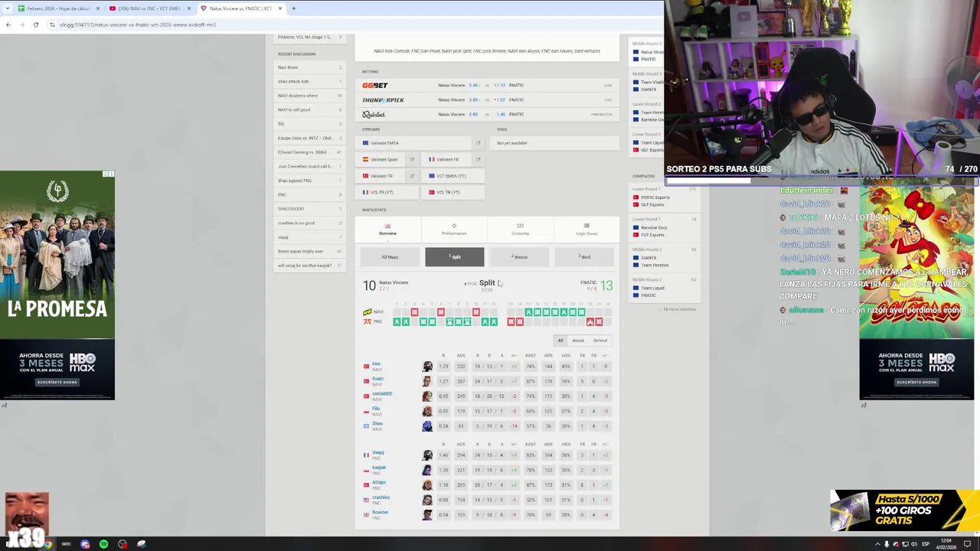Open player Alfajer's profile link
This screenshot has height=551, width=980.
click(378, 484)
